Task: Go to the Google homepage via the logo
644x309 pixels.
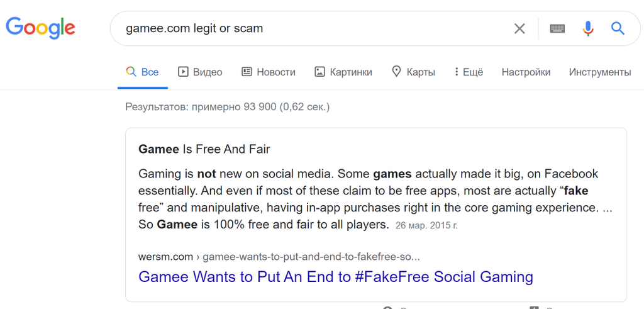Action: point(40,28)
